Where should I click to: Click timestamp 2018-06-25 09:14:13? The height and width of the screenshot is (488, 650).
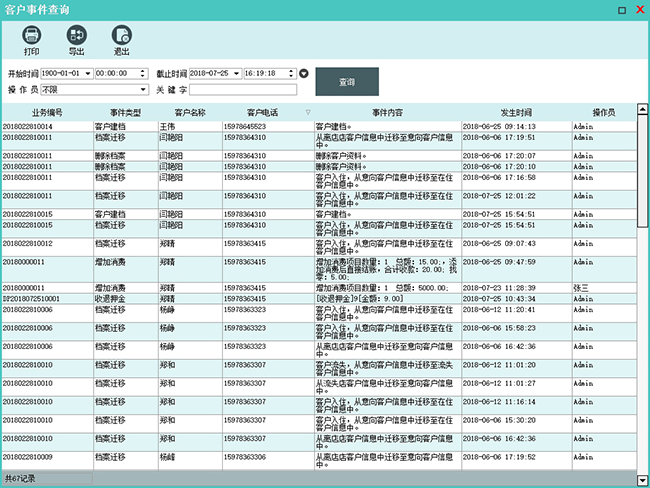[x=499, y=126]
